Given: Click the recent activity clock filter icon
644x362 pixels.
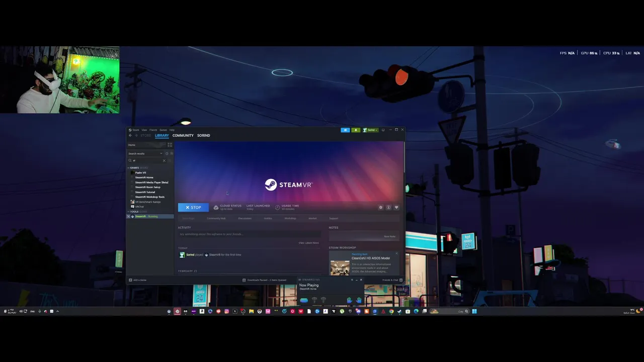Looking at the screenshot, I should [x=167, y=153].
